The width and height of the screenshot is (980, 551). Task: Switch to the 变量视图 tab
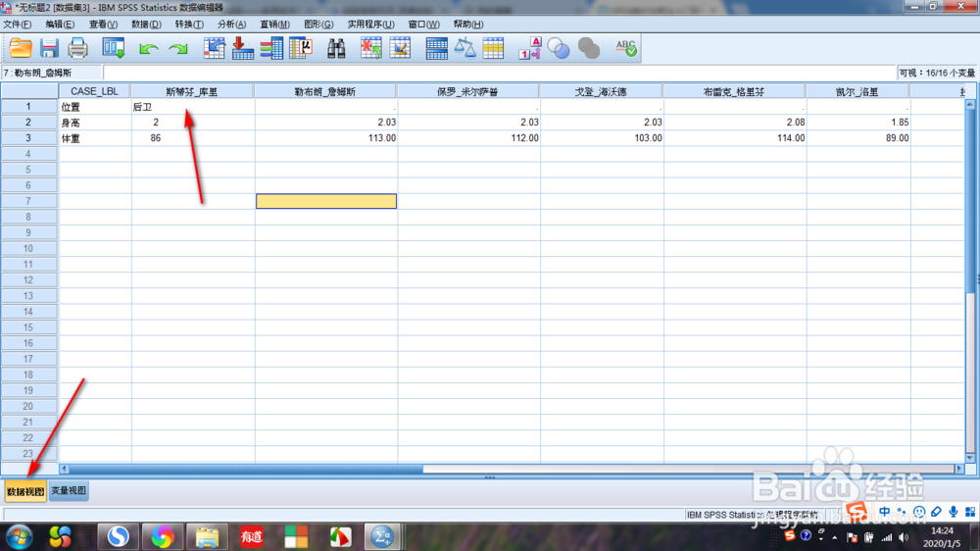tap(69, 491)
